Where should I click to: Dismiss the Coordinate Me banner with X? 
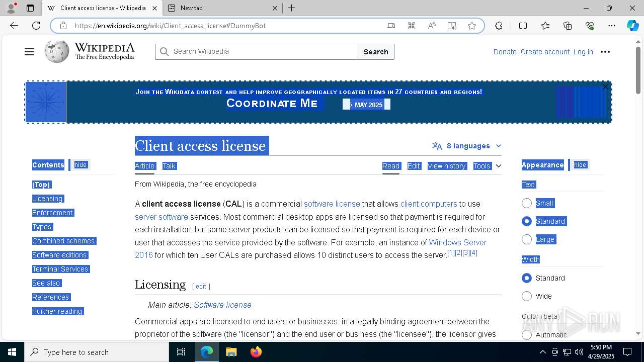[x=605, y=87]
